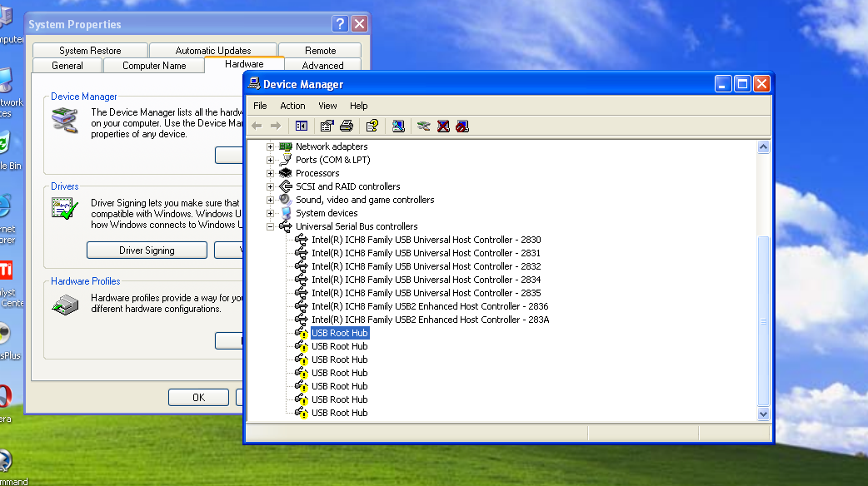868x486 pixels.
Task: Collapse the Universal Serial Bus controllers node
Action: [270, 226]
